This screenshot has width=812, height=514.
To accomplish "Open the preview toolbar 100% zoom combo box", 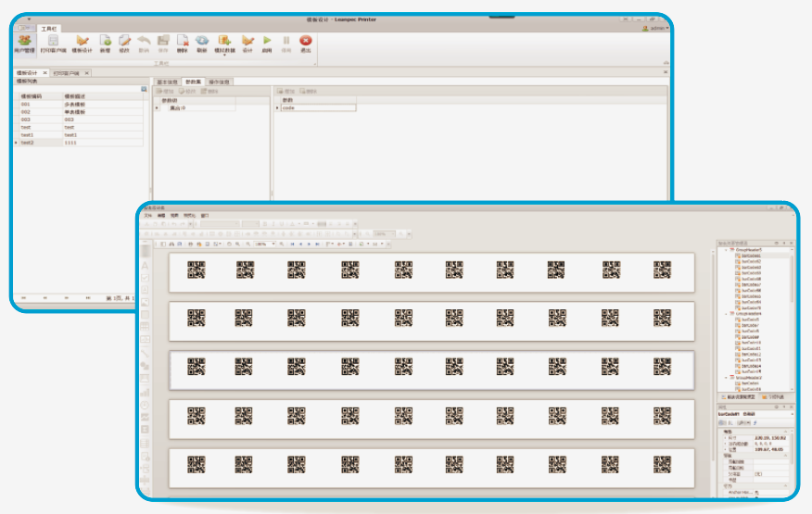I will pyautogui.click(x=264, y=244).
